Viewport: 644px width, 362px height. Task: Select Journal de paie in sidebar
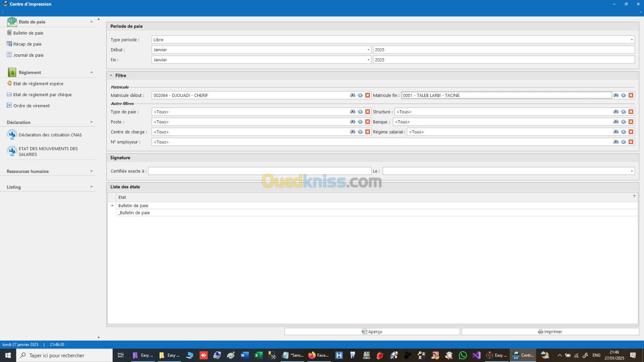click(28, 55)
